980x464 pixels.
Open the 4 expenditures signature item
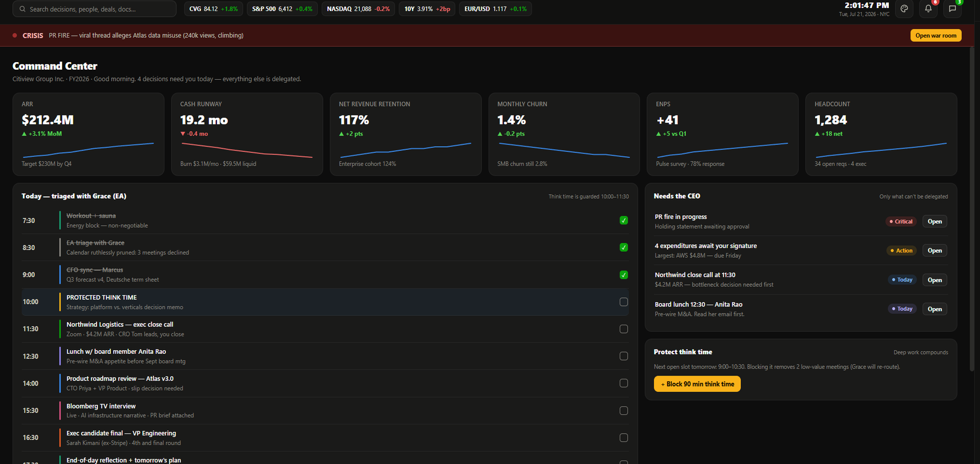[935, 250]
